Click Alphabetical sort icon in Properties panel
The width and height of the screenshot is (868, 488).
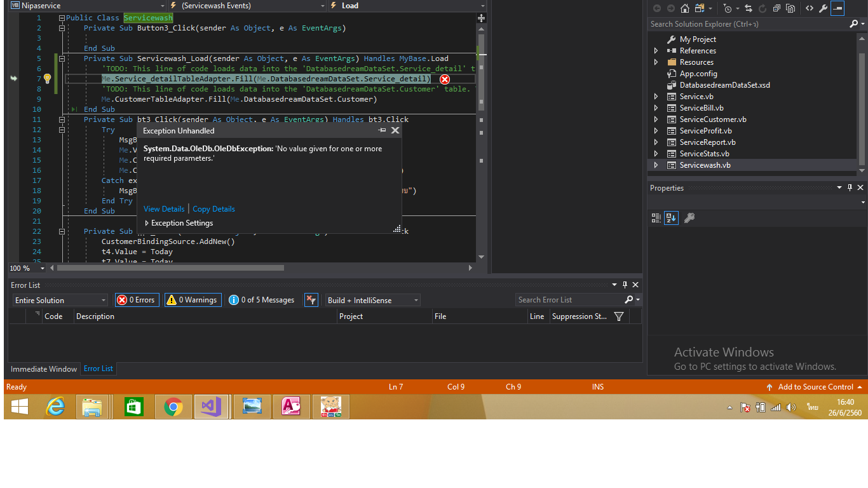(672, 218)
